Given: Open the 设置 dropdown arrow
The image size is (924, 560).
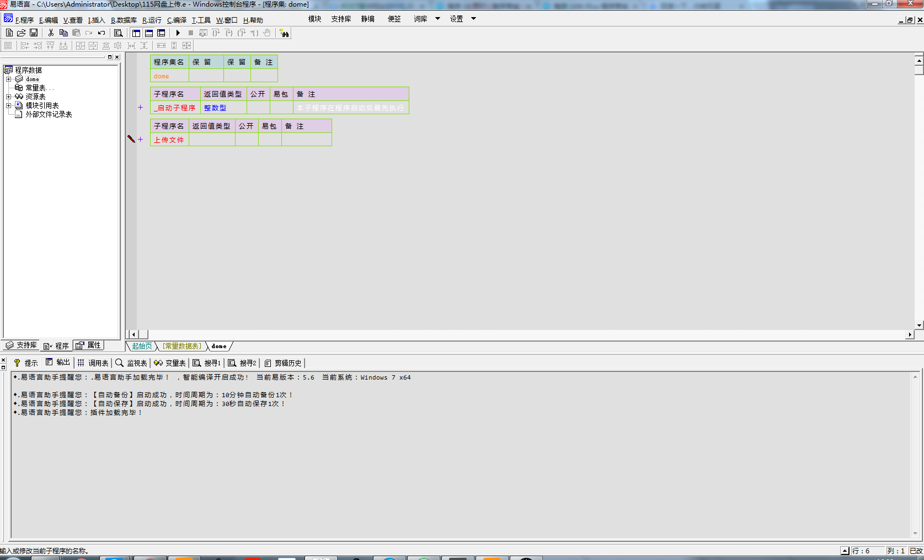Looking at the screenshot, I should click(473, 19).
